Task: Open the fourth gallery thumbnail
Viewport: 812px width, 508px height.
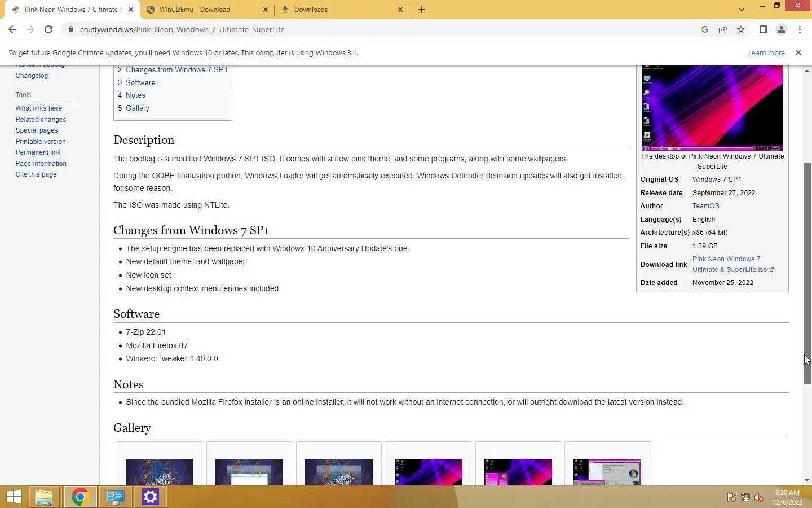Action: 429,472
